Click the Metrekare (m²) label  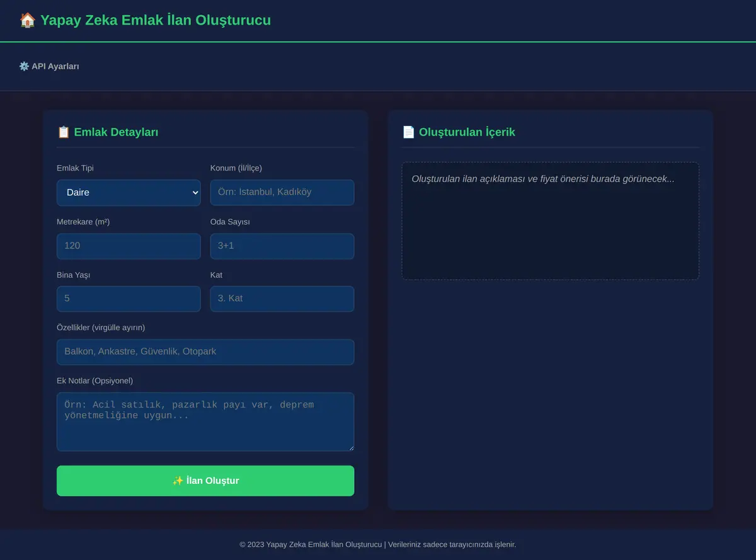83,222
